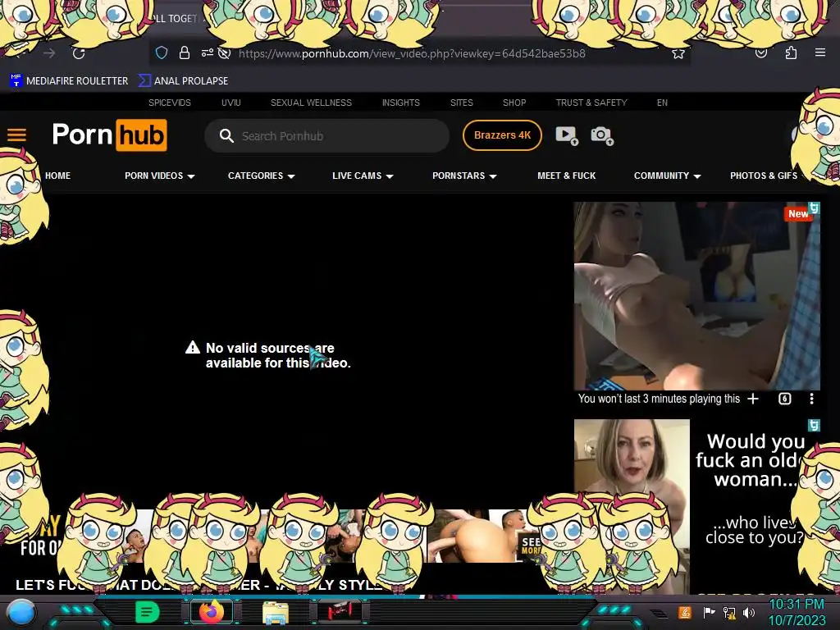Screen dimensions: 840x630
Task: Click the ad marker icon beside New badge
Action: [815, 208]
